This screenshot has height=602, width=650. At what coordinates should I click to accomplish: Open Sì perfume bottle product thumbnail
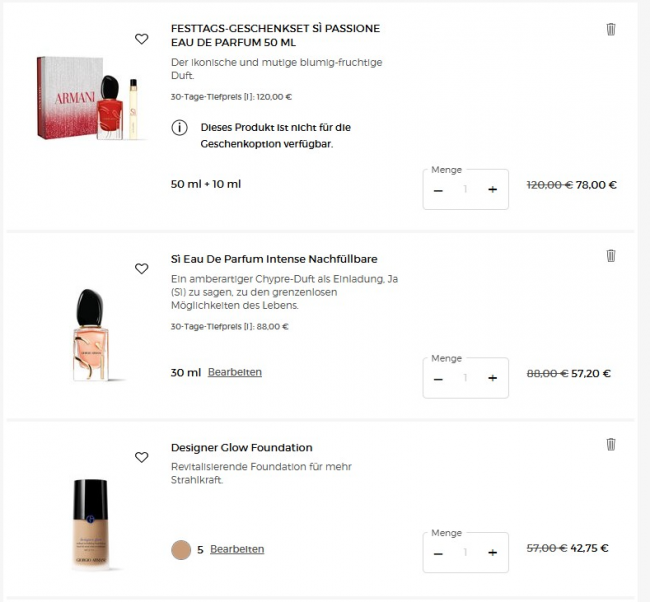[x=90, y=335]
